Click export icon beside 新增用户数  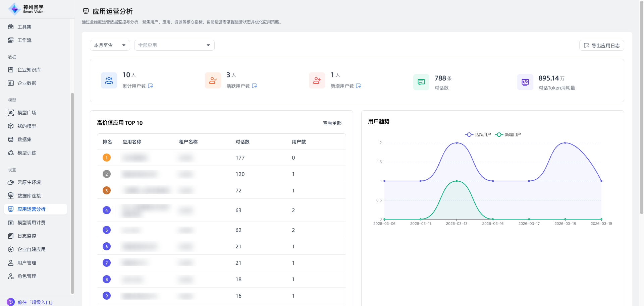pos(358,86)
